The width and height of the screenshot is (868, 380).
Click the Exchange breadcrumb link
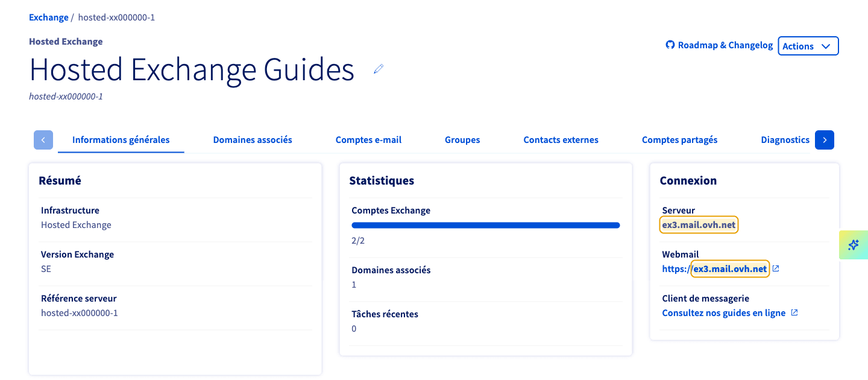click(x=49, y=17)
